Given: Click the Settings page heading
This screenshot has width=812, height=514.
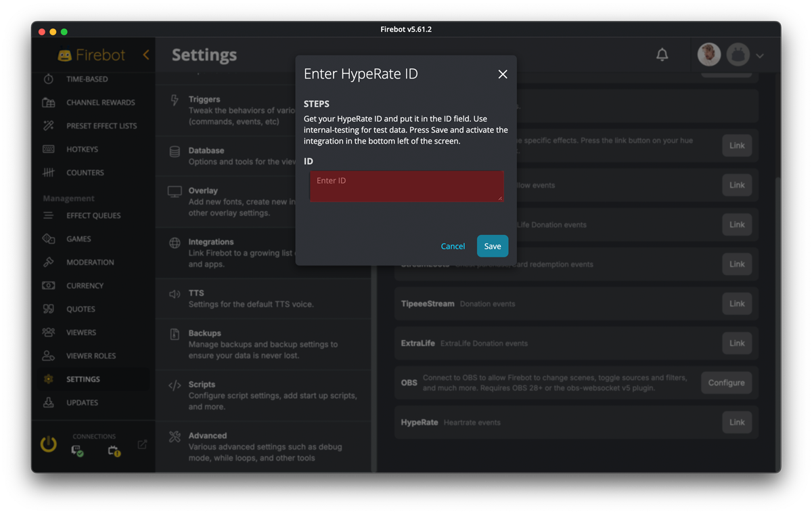Looking at the screenshot, I should [x=204, y=56].
